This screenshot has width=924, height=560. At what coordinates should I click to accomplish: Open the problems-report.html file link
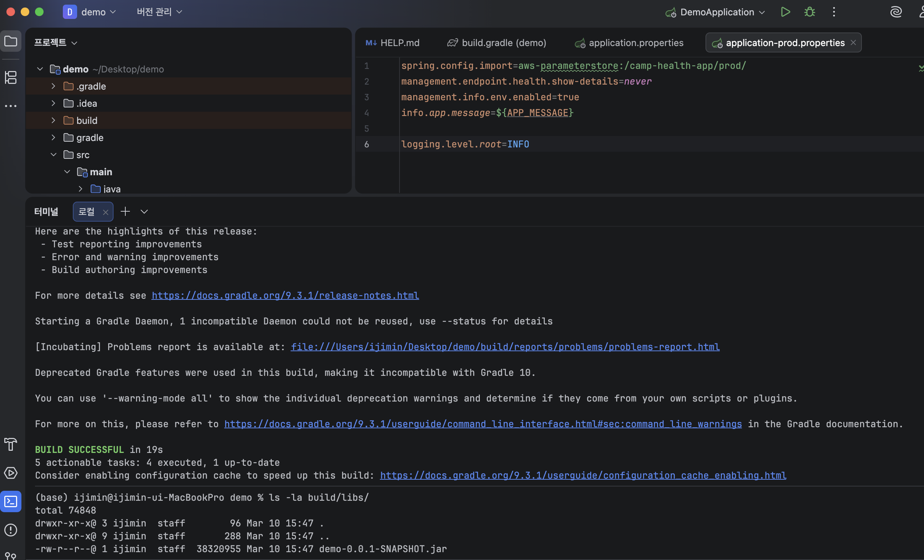[x=505, y=347]
